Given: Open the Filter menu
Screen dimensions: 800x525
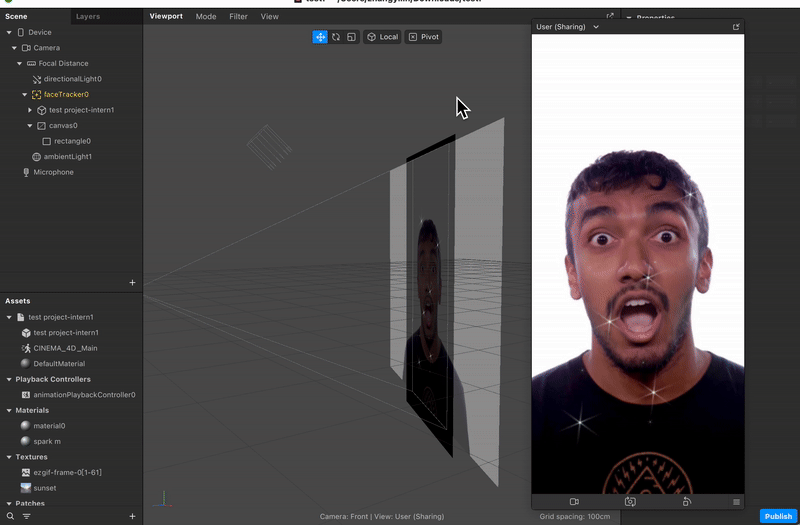Looking at the screenshot, I should pyautogui.click(x=238, y=16).
